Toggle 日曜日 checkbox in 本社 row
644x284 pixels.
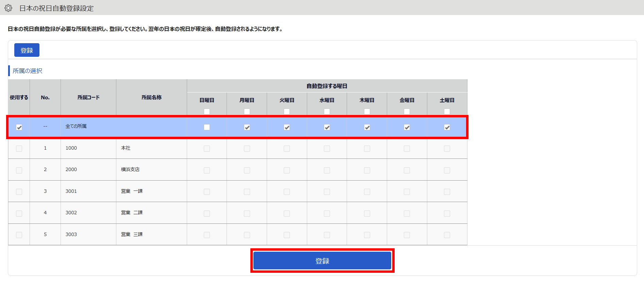pos(207,149)
